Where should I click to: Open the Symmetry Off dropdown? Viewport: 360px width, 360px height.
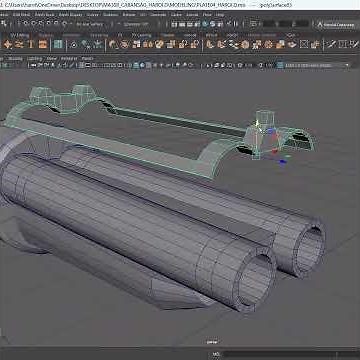coord(136,24)
